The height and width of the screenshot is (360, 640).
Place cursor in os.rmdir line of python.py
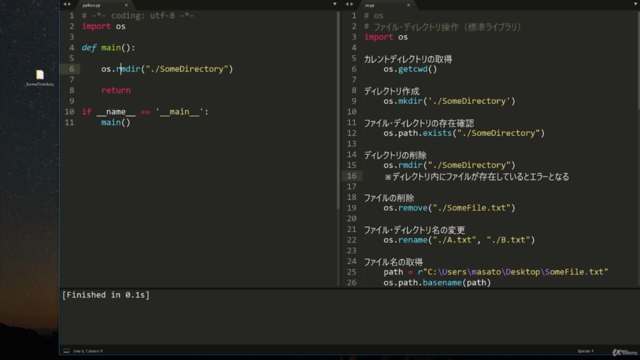coord(167,69)
